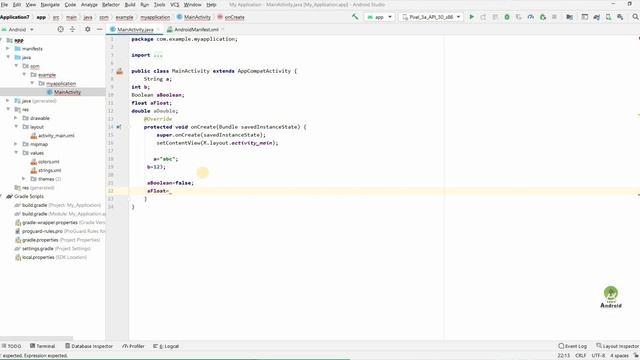Open Search Everywhere magnifier icon
The image size is (640, 360).
tap(635, 17)
